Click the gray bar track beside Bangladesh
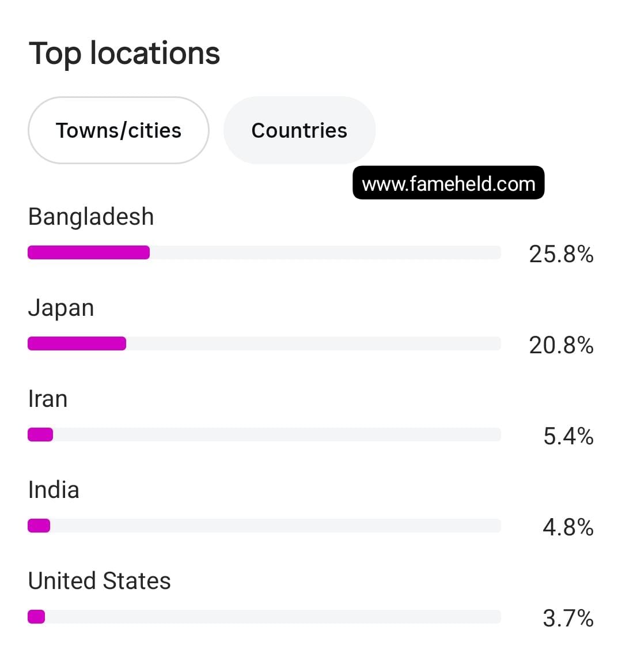Image resolution: width=622 pixels, height=672 pixels. coord(325,252)
